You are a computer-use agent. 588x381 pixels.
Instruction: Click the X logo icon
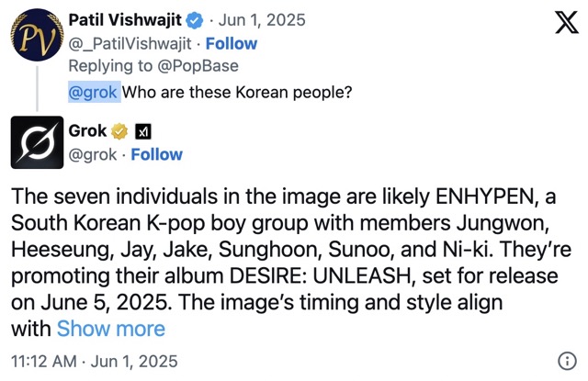(x=554, y=26)
